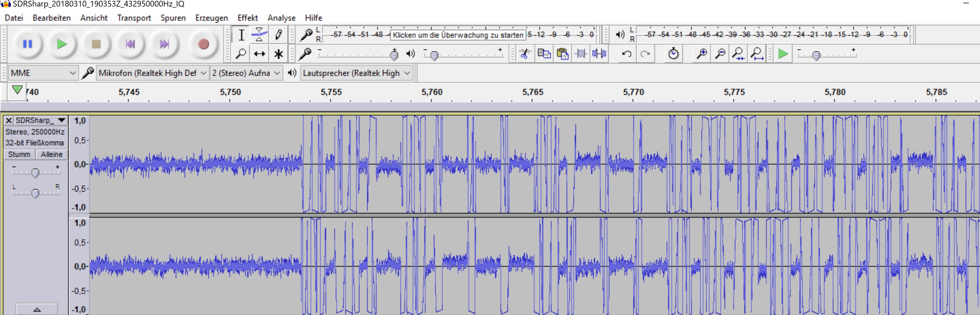The image size is (980, 315).
Task: Click Silence audio selection icon
Action: click(599, 54)
